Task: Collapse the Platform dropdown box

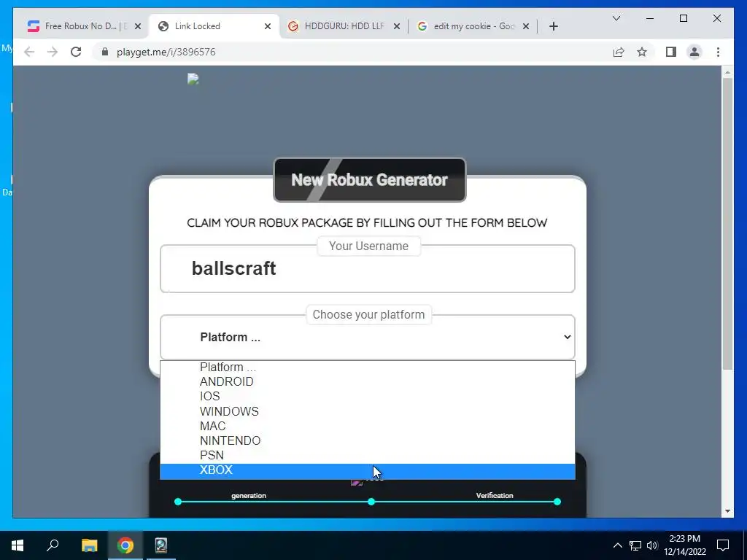Action: click(368, 337)
